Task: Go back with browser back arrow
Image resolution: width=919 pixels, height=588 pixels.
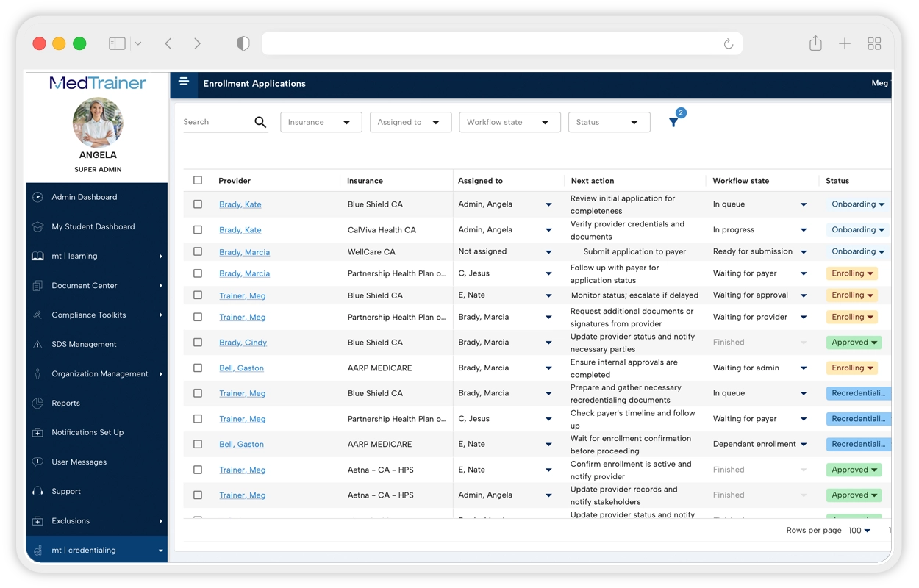Action: tap(168, 43)
